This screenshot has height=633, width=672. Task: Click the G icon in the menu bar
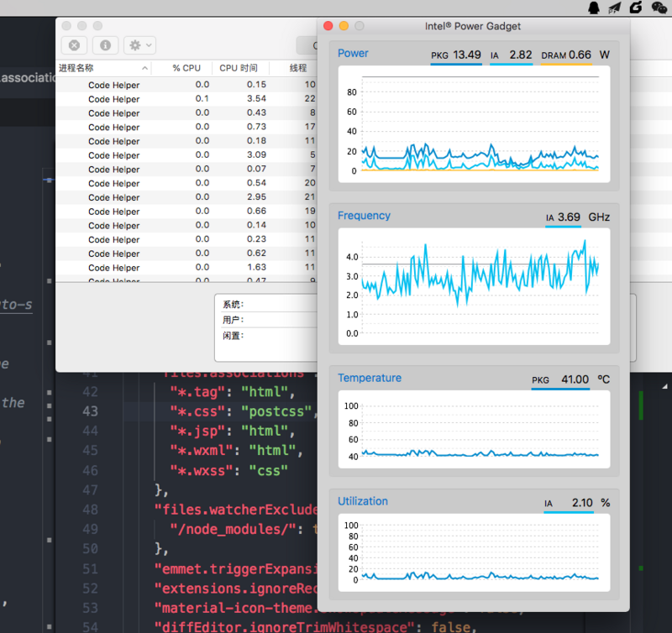636,8
